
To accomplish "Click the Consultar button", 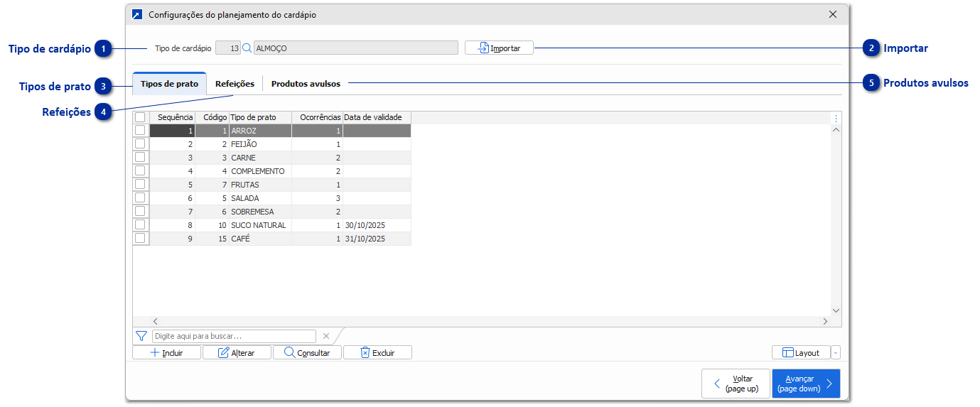I will pos(308,352).
